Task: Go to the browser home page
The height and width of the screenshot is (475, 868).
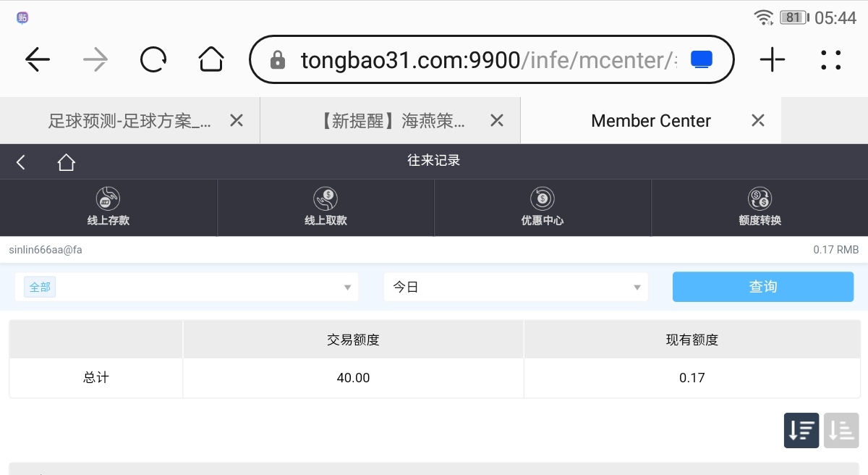Action: click(x=211, y=59)
